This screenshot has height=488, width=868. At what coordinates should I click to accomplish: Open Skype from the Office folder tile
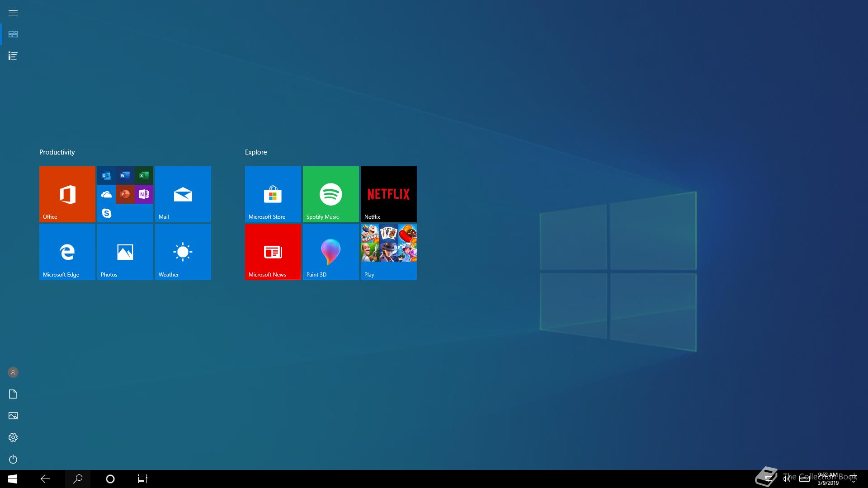(106, 213)
